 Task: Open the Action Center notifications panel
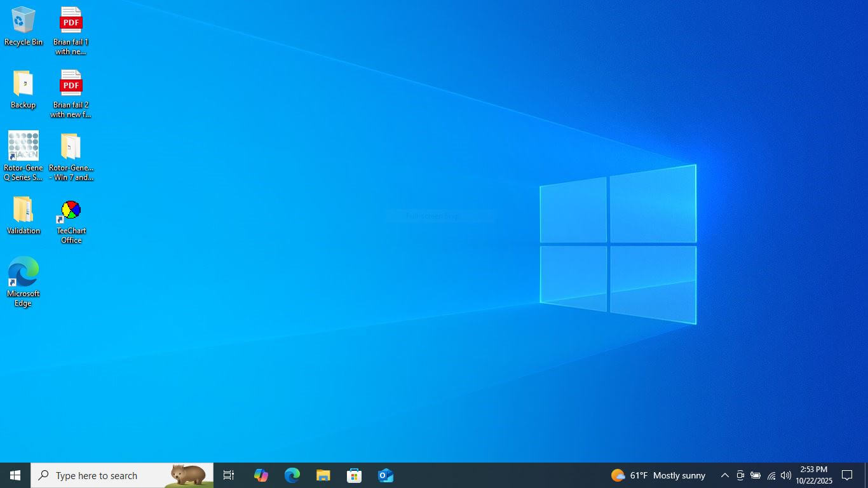tap(847, 475)
